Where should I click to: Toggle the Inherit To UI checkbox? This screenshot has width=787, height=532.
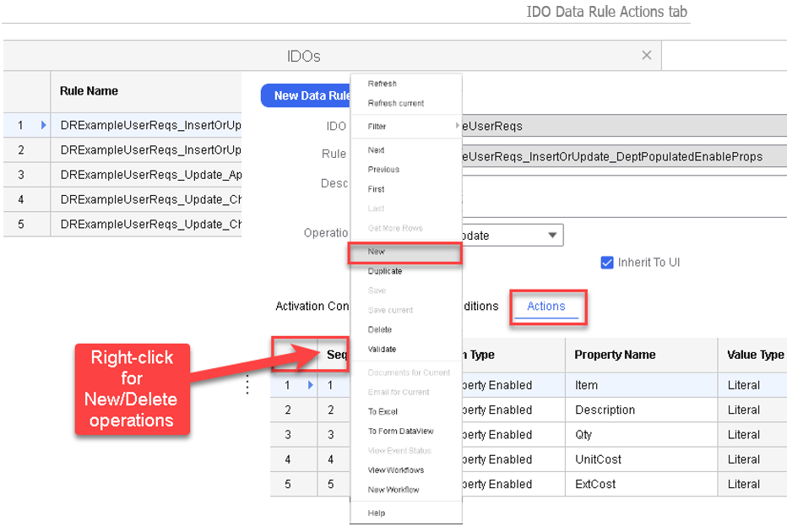coord(607,263)
